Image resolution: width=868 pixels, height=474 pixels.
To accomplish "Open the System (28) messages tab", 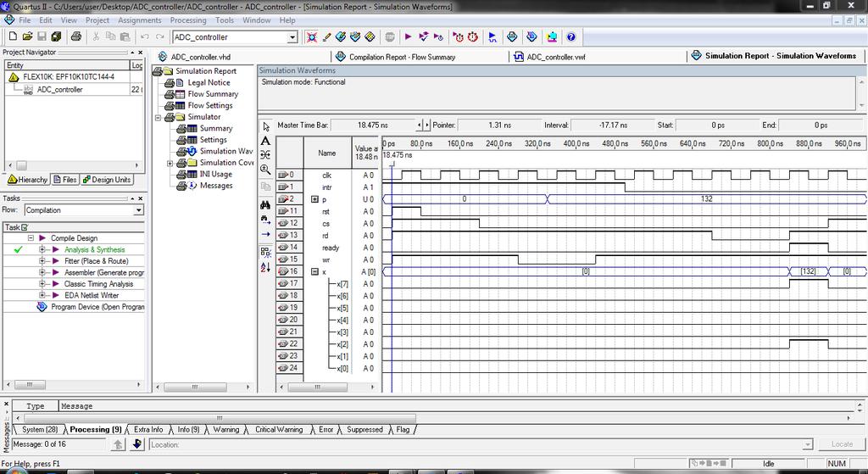I will pyautogui.click(x=39, y=430).
